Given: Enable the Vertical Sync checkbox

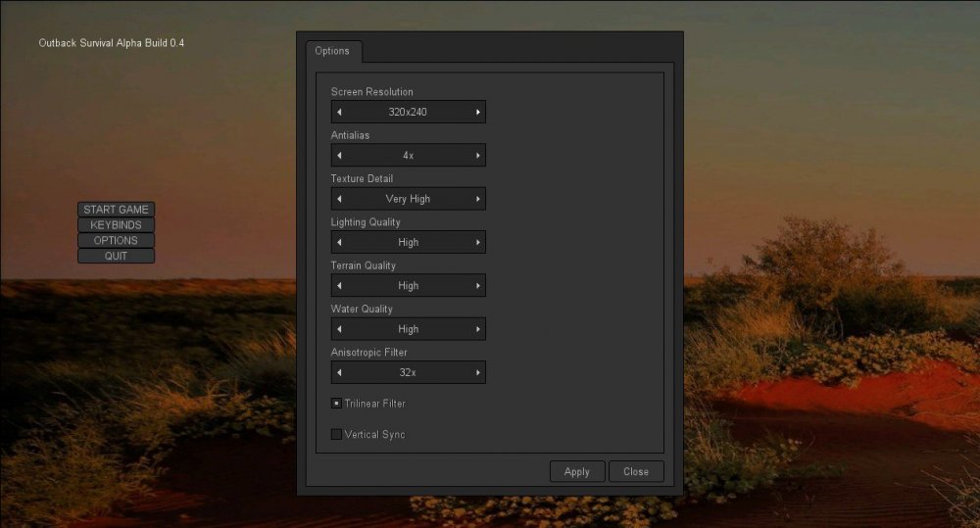Looking at the screenshot, I should pos(336,434).
